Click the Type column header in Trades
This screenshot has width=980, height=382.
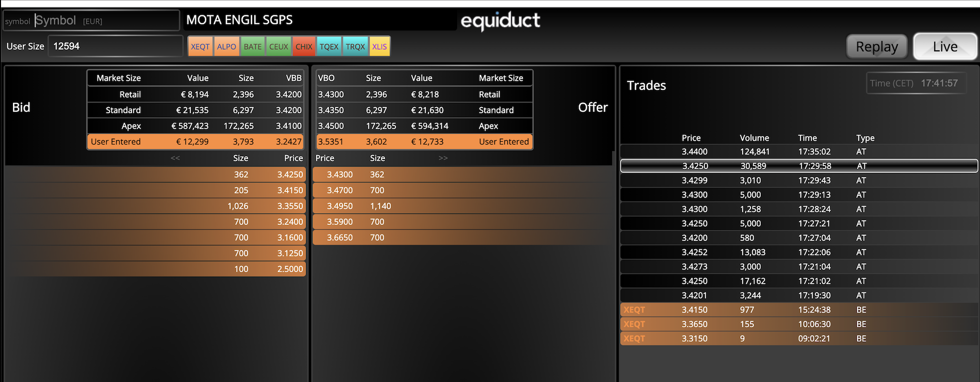pos(865,138)
